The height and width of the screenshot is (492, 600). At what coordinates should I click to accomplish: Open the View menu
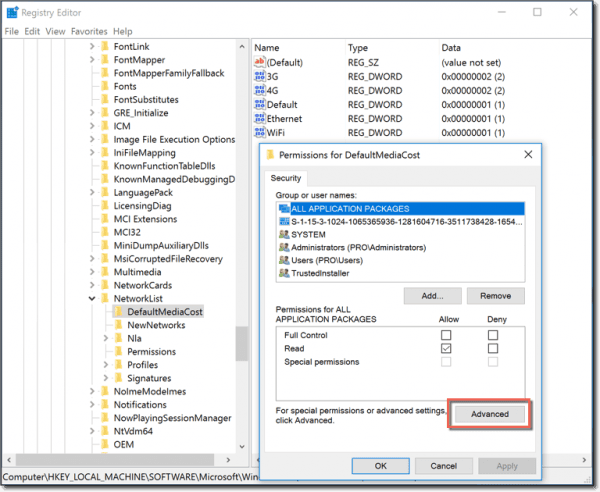click(x=55, y=31)
